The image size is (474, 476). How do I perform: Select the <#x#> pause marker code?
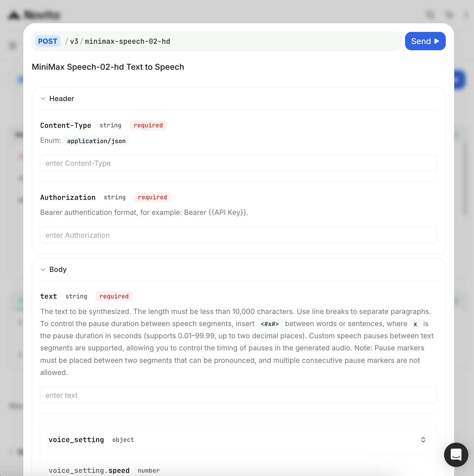pos(270,324)
